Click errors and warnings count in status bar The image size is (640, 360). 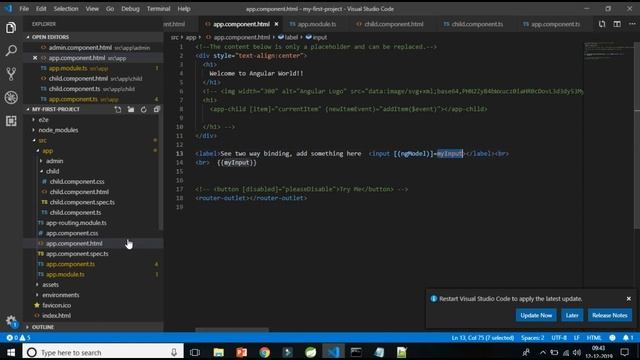click(x=18, y=338)
